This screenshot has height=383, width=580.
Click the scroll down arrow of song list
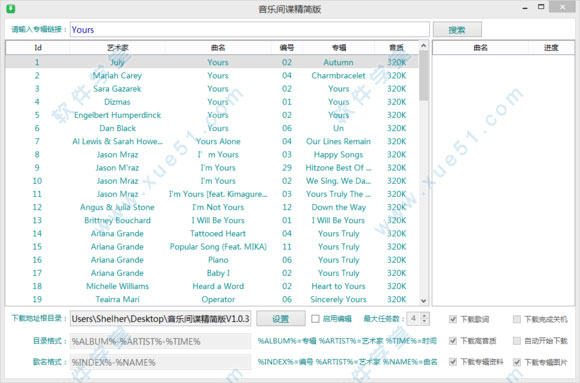click(424, 300)
